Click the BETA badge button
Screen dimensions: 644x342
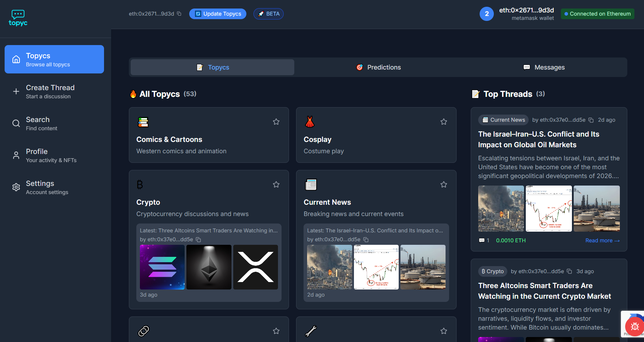[268, 14]
